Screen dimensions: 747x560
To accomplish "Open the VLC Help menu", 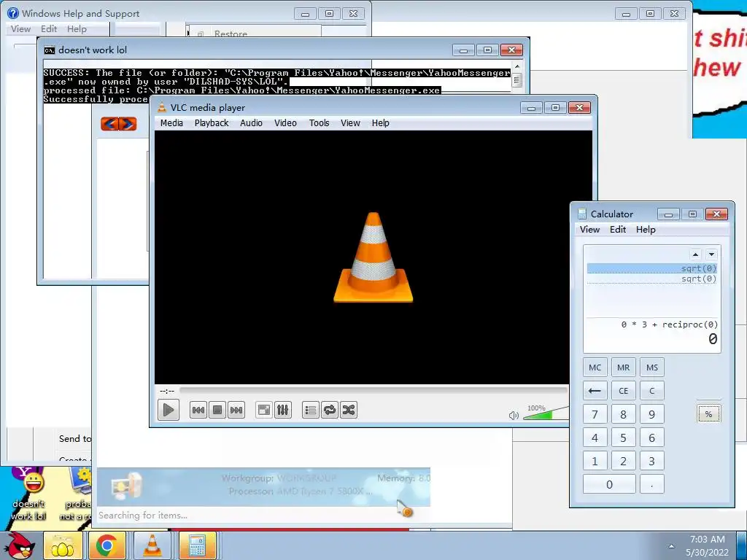I will click(381, 122).
